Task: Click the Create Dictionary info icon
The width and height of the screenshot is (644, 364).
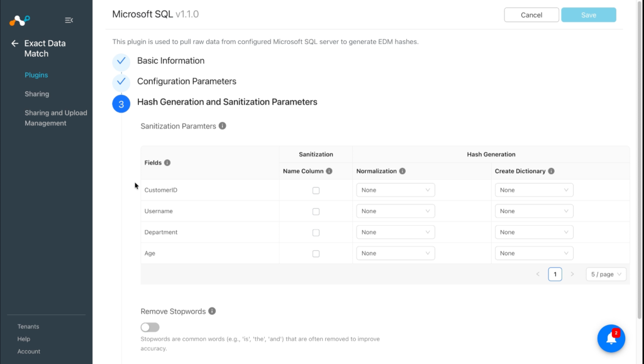Action: [x=551, y=171]
